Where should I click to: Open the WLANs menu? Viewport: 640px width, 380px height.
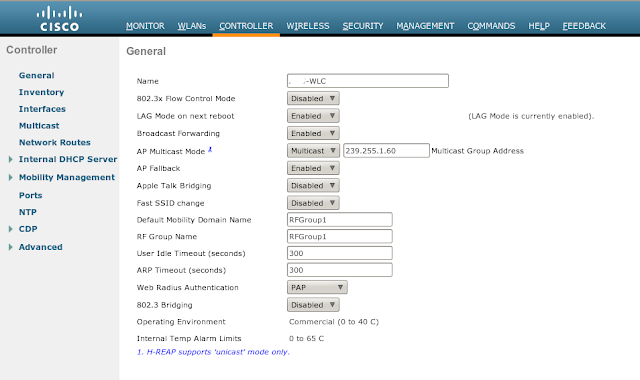[192, 26]
